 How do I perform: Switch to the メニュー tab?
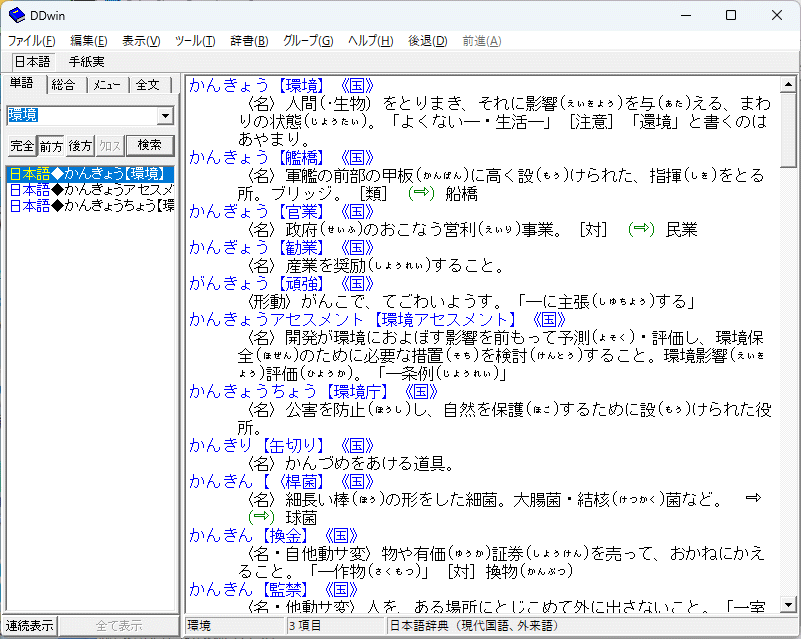pyautogui.click(x=107, y=85)
